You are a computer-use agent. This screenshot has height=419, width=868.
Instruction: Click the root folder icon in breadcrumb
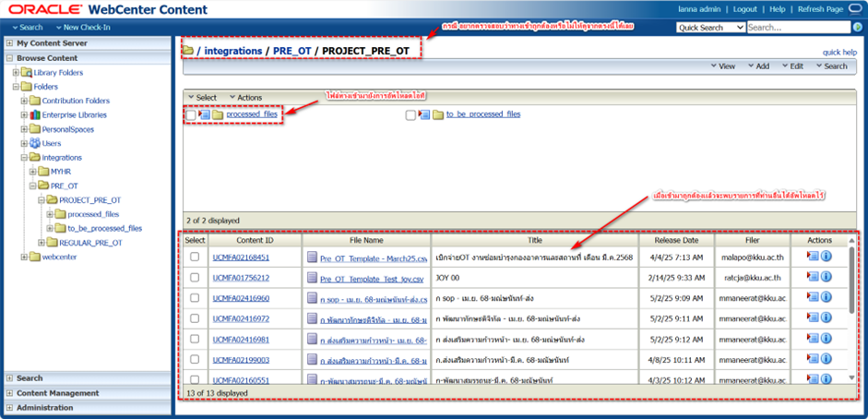point(188,50)
